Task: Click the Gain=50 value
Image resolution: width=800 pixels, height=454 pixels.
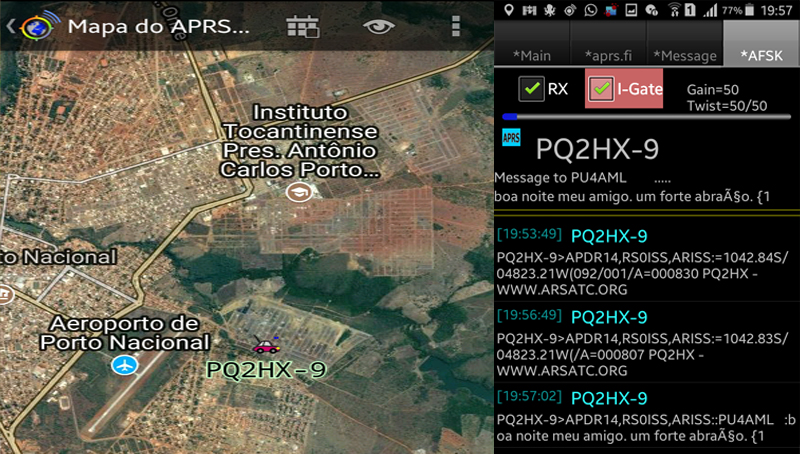Action: [x=713, y=90]
